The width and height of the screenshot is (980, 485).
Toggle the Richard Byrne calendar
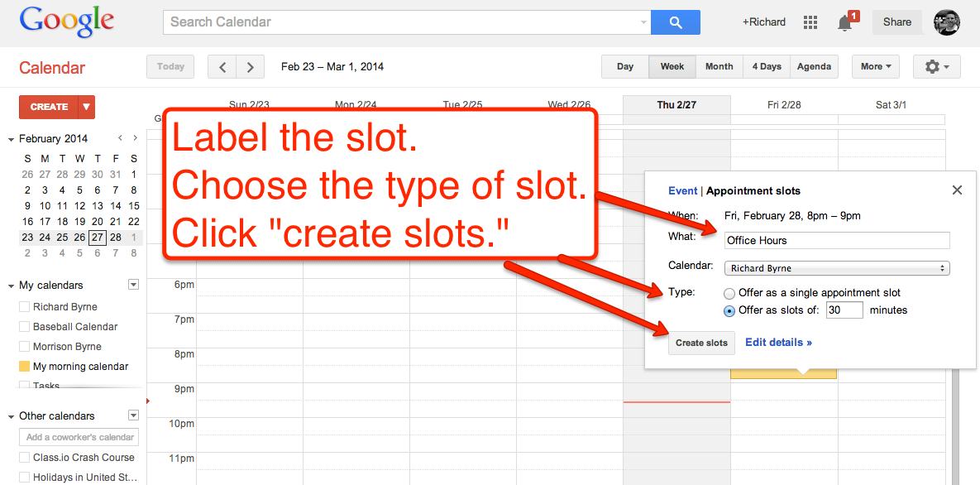pos(24,307)
